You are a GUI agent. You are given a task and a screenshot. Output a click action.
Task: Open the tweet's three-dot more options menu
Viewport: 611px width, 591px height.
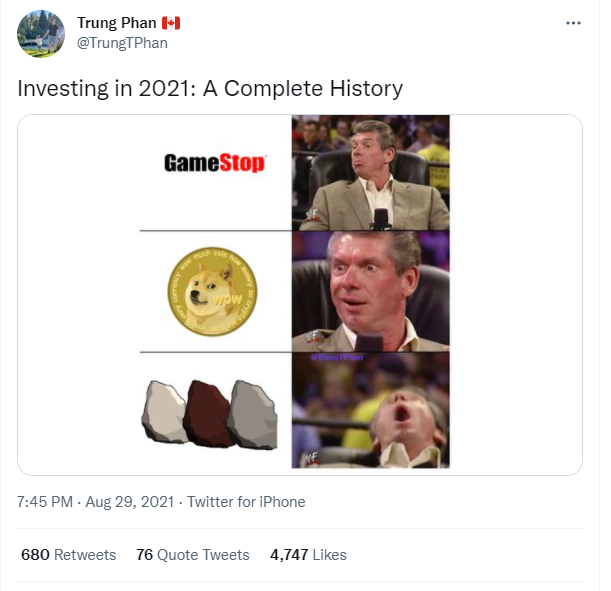pos(572,23)
